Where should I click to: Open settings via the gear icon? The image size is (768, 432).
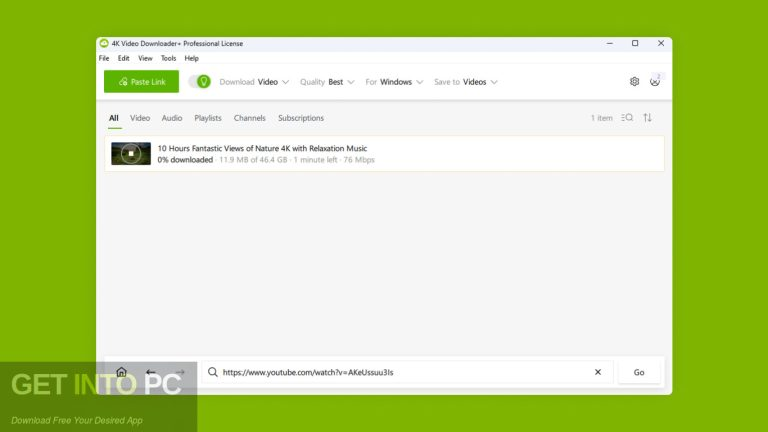[x=634, y=82]
